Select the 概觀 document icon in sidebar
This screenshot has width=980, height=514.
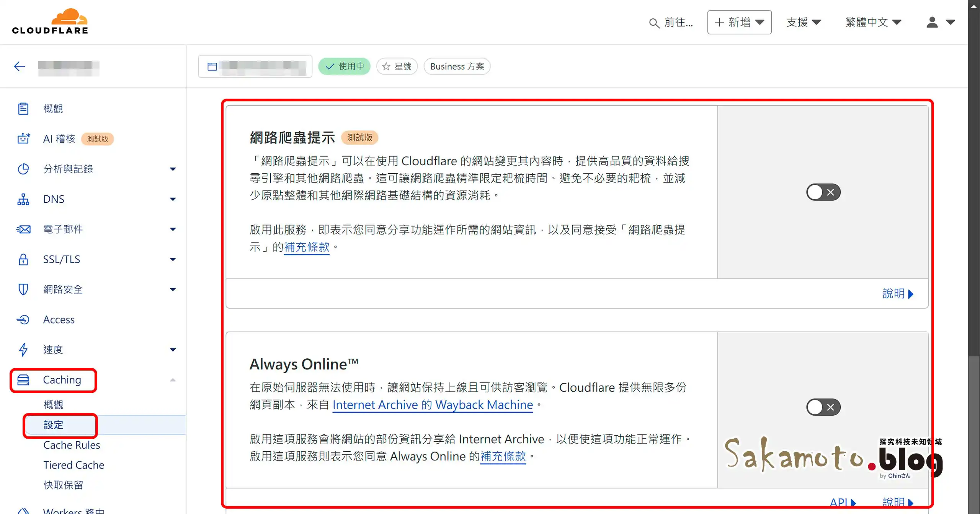(24, 108)
